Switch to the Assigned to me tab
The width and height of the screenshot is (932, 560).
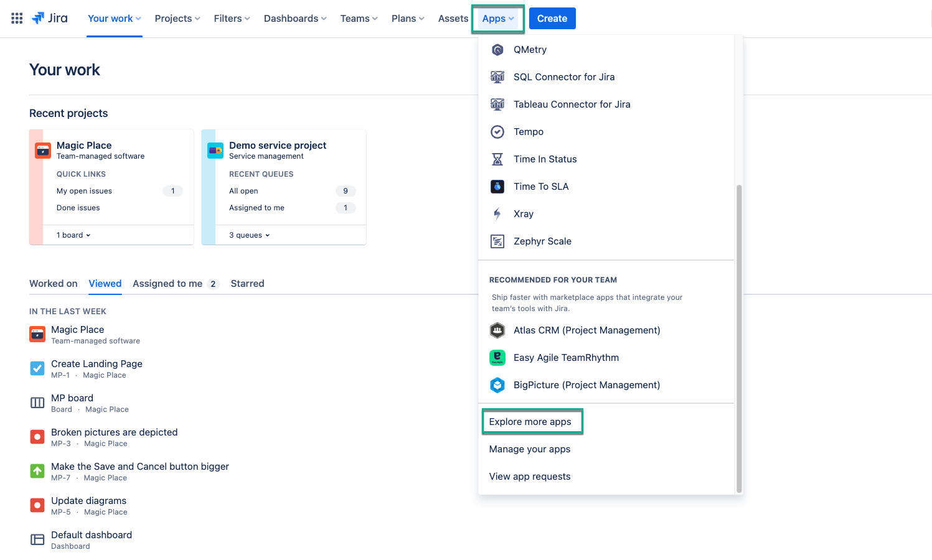coord(168,283)
